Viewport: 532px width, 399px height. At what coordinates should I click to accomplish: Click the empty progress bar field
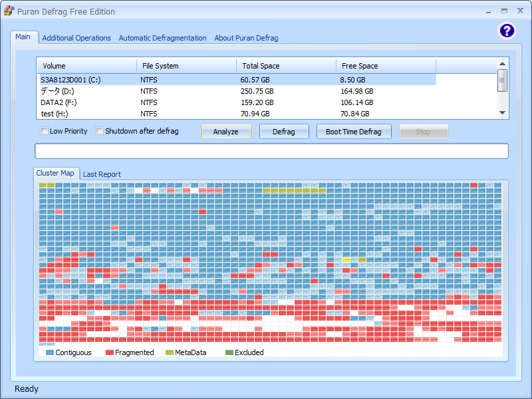[271, 151]
